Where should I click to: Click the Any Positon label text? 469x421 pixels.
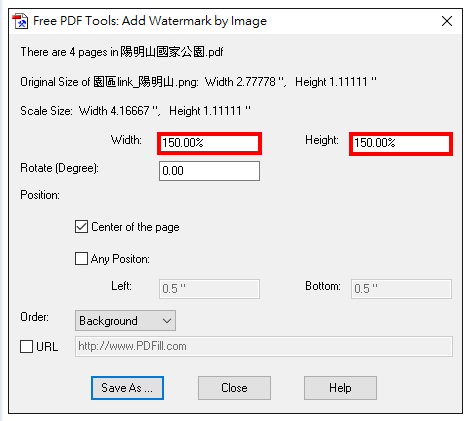(x=120, y=259)
